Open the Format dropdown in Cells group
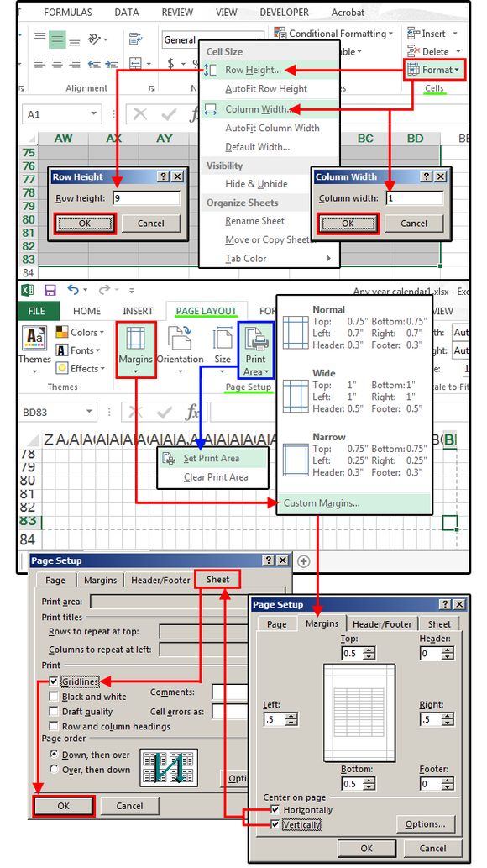The width and height of the screenshot is (487, 868). pyautogui.click(x=433, y=70)
